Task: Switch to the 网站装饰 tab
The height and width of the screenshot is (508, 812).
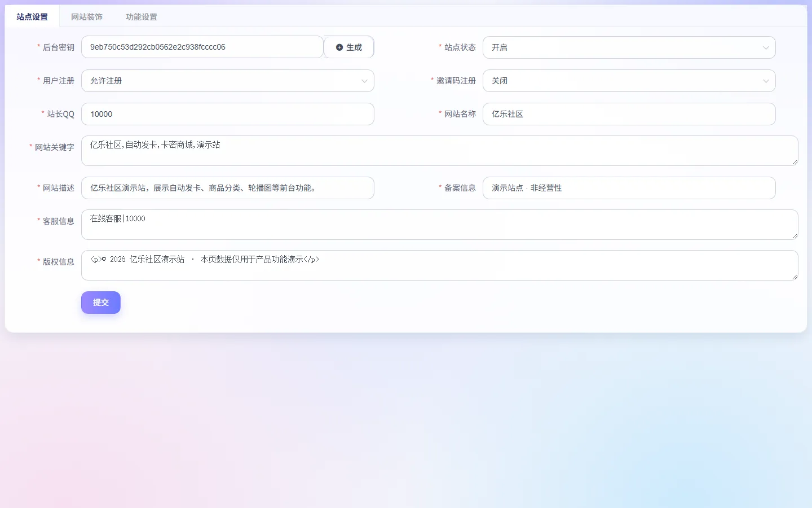Action: click(87, 17)
